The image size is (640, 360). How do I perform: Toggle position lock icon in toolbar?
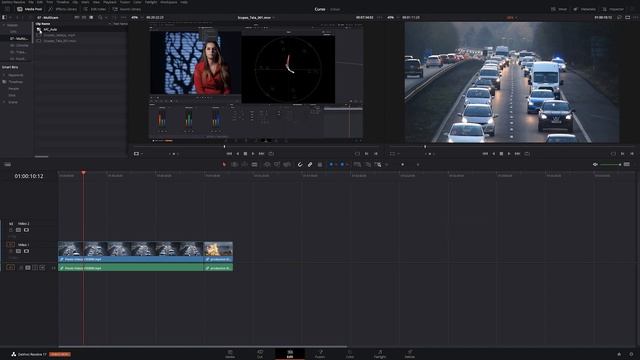320,164
